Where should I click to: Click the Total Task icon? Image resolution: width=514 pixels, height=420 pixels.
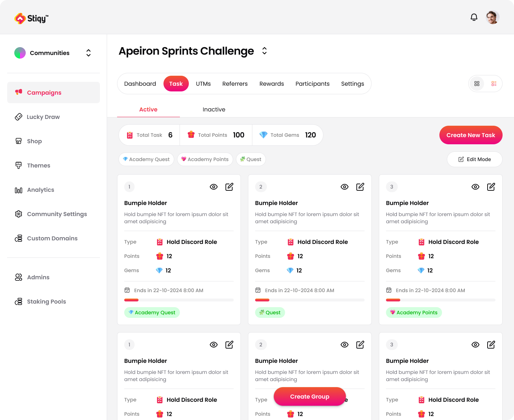tap(130, 135)
